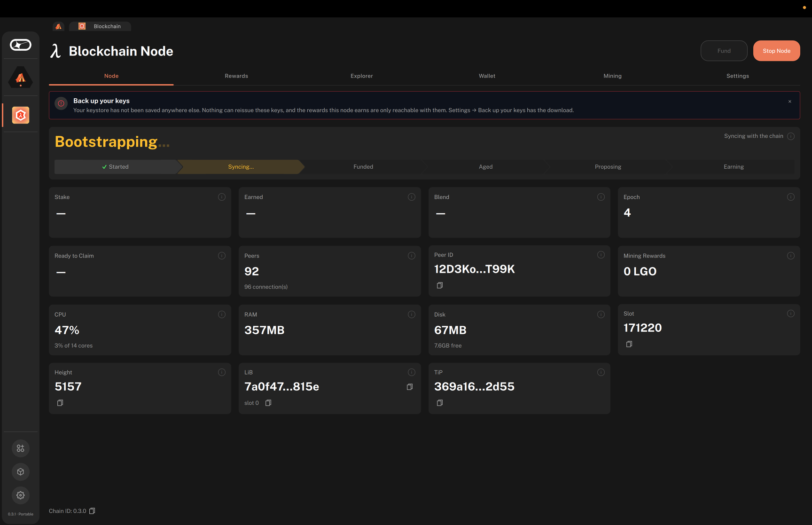This screenshot has height=525, width=812.
Task: Open the cube package icon in sidebar
Action: [21, 472]
